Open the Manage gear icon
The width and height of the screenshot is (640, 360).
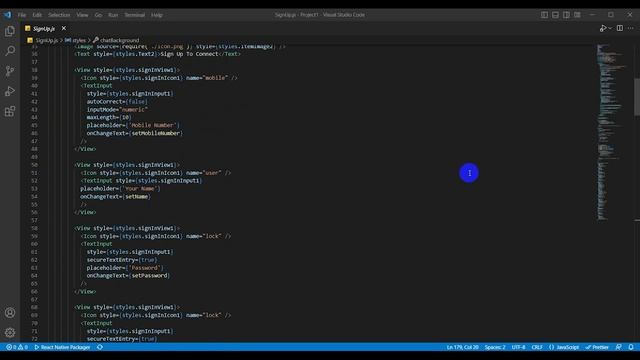click(10, 333)
